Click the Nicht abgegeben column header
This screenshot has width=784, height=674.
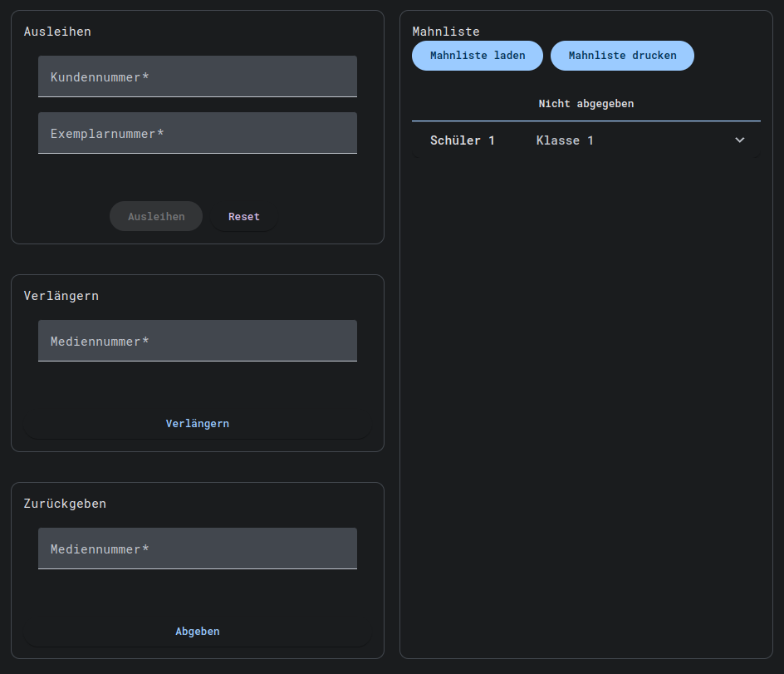coord(586,104)
